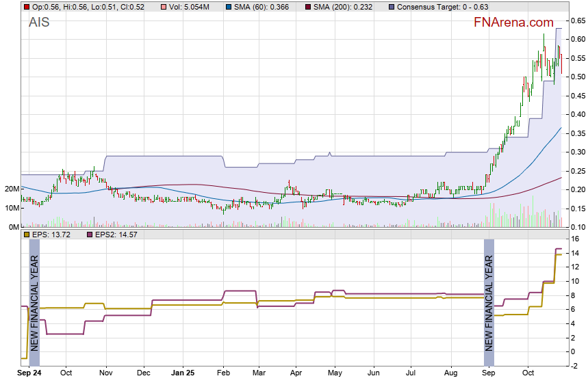The height and width of the screenshot is (387, 588).
Task: Click the gold EPS legend swatch
Action: click(x=26, y=235)
